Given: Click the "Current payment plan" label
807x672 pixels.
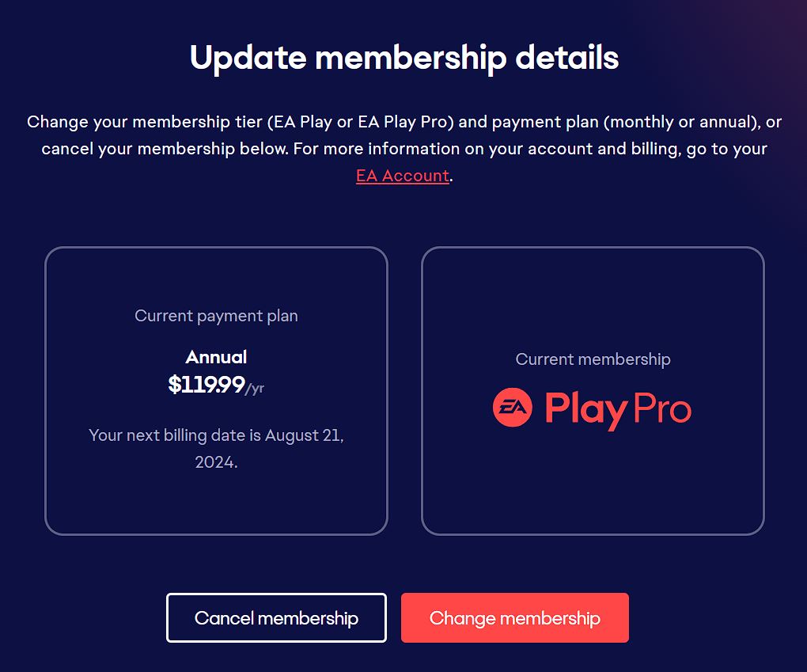Looking at the screenshot, I should [216, 316].
